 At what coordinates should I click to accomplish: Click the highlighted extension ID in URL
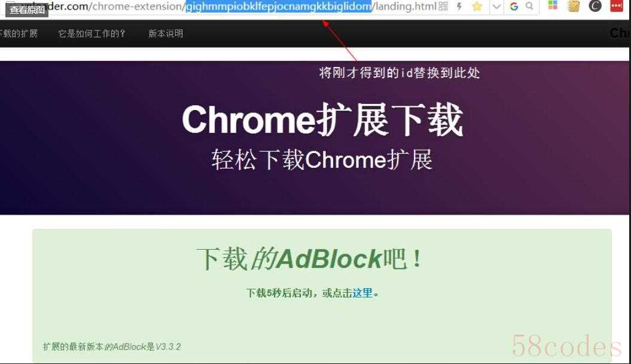[x=279, y=7]
